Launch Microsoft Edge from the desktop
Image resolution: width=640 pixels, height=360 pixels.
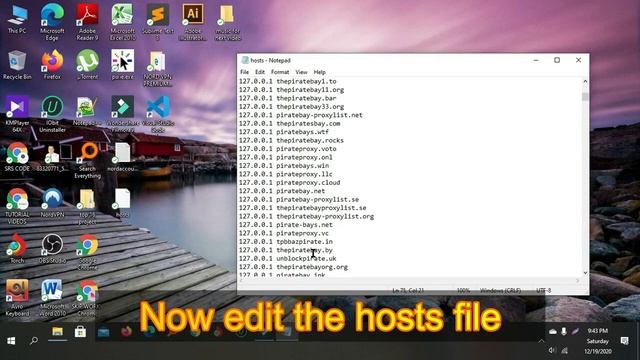(x=52, y=22)
